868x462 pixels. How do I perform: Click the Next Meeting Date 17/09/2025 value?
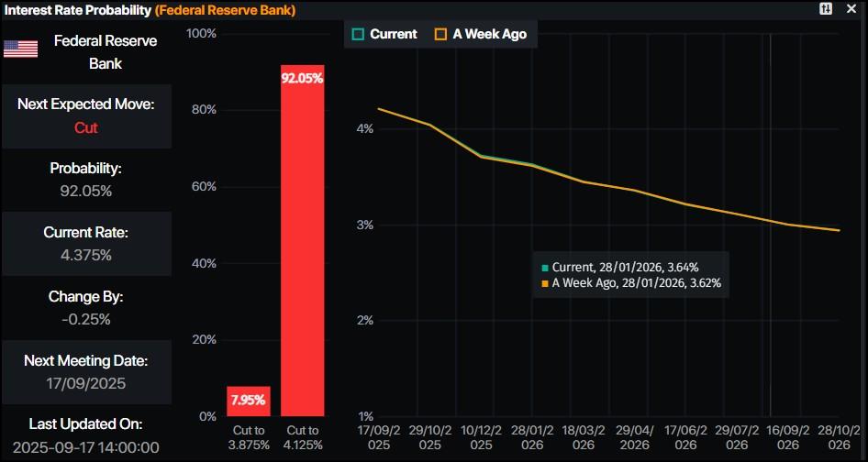click(86, 383)
